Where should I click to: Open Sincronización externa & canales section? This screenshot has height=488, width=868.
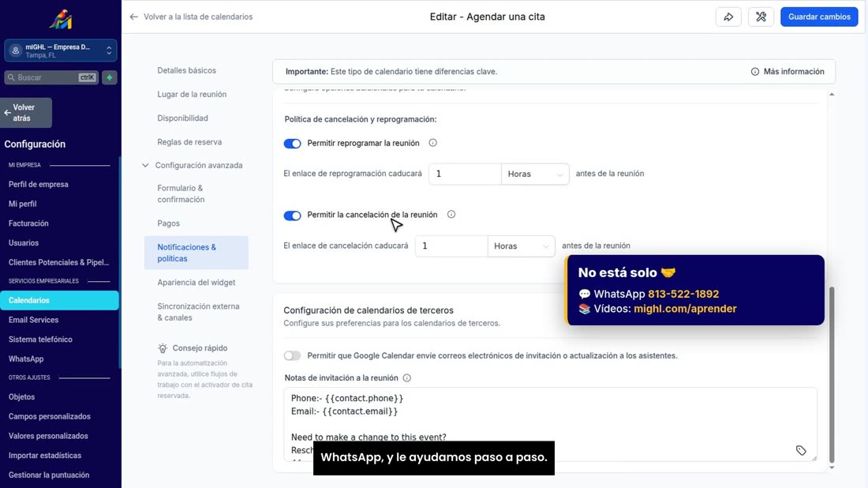(198, 312)
